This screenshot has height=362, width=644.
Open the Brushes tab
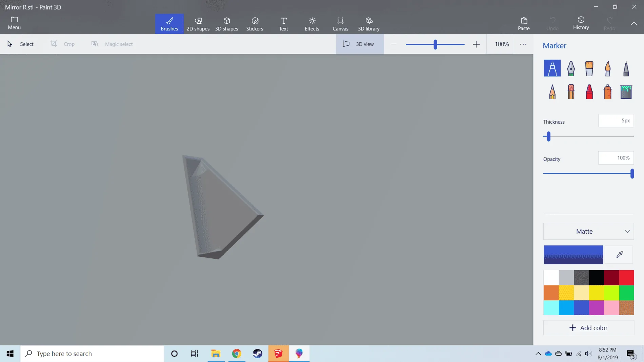click(x=169, y=24)
